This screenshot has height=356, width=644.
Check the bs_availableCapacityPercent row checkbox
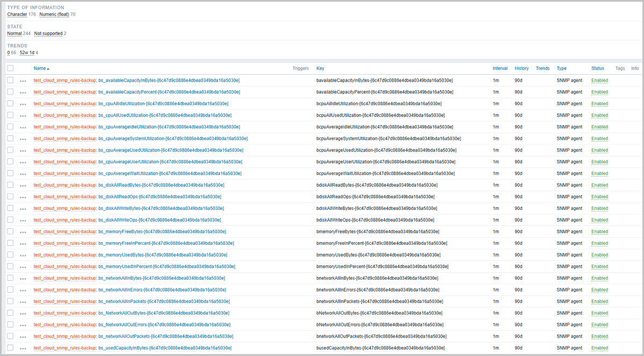coord(9,92)
